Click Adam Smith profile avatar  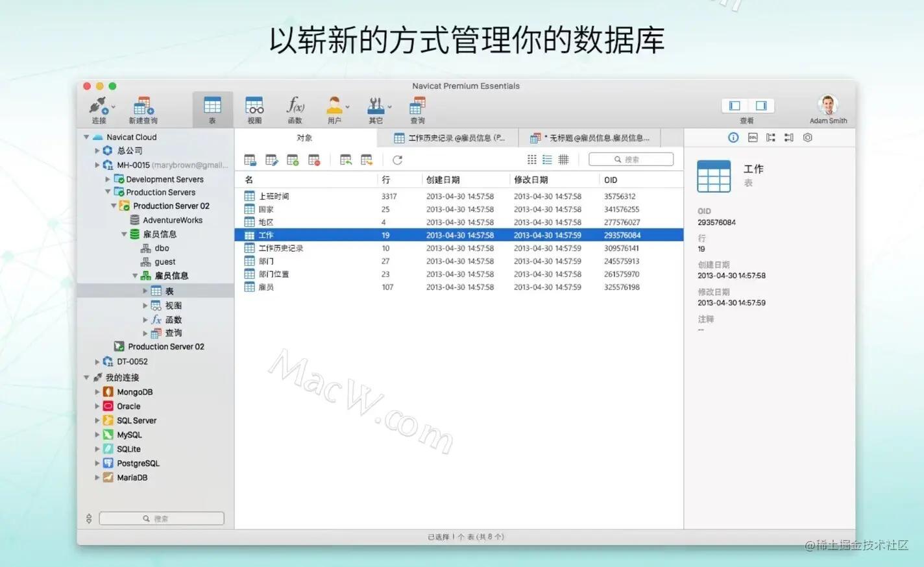(828, 104)
